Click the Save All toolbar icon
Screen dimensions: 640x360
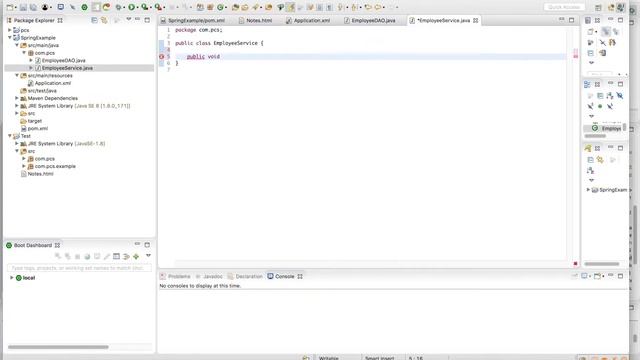pyautogui.click(x=33, y=7)
